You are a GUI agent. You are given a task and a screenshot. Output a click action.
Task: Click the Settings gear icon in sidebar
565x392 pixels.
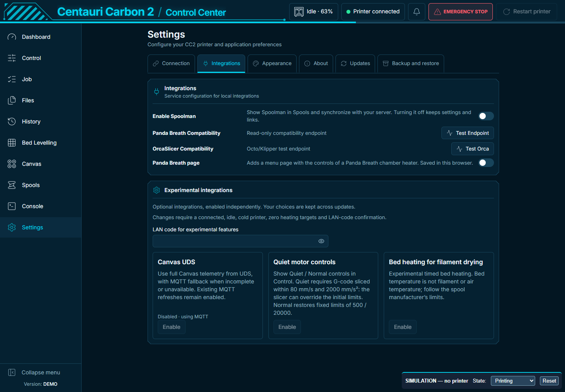[12, 227]
